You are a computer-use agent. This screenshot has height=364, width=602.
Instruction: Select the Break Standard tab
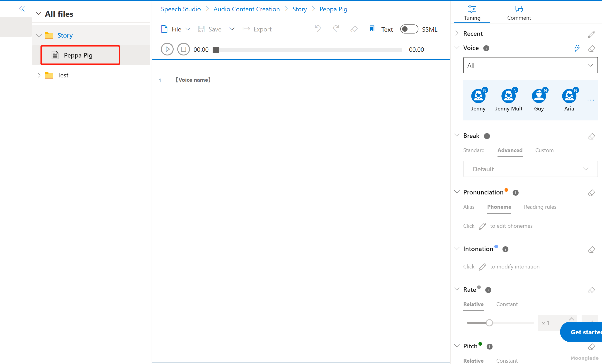click(x=474, y=150)
